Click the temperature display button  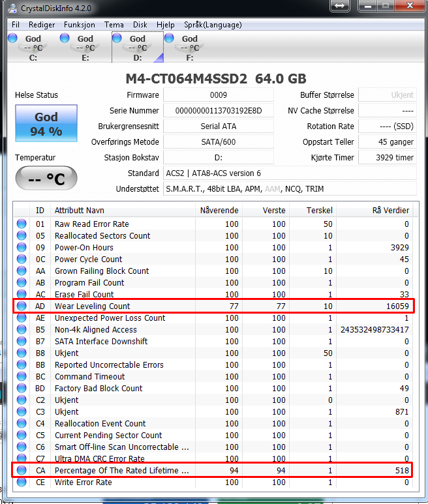(46, 178)
